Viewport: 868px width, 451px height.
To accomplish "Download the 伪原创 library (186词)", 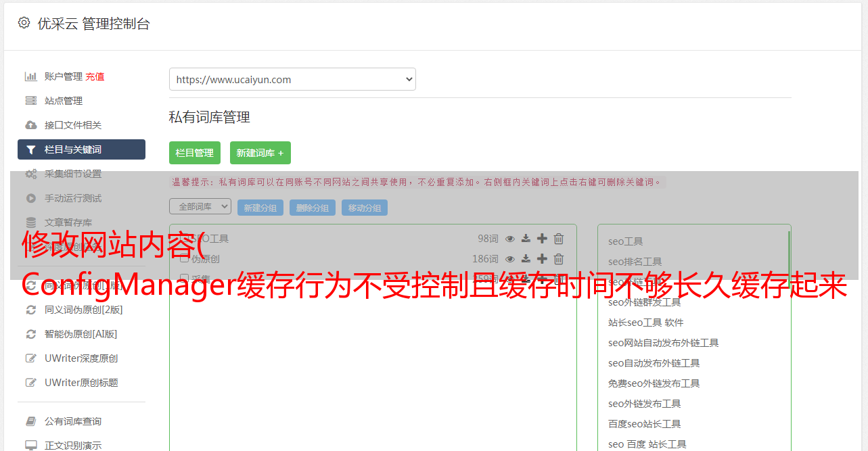I will click(x=526, y=259).
